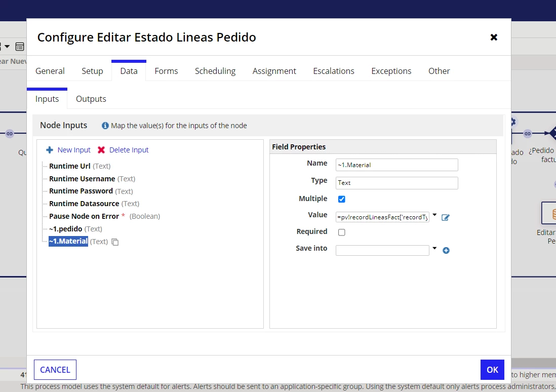Viewport: 556px width, 392px height.
Task: Open the Save into dropdown arrow
Action: (x=434, y=248)
